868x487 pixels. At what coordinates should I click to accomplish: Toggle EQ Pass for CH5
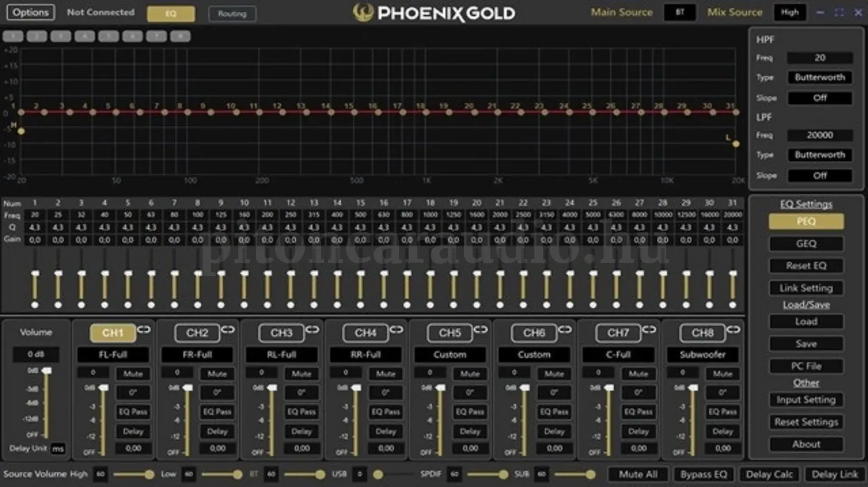pos(470,412)
